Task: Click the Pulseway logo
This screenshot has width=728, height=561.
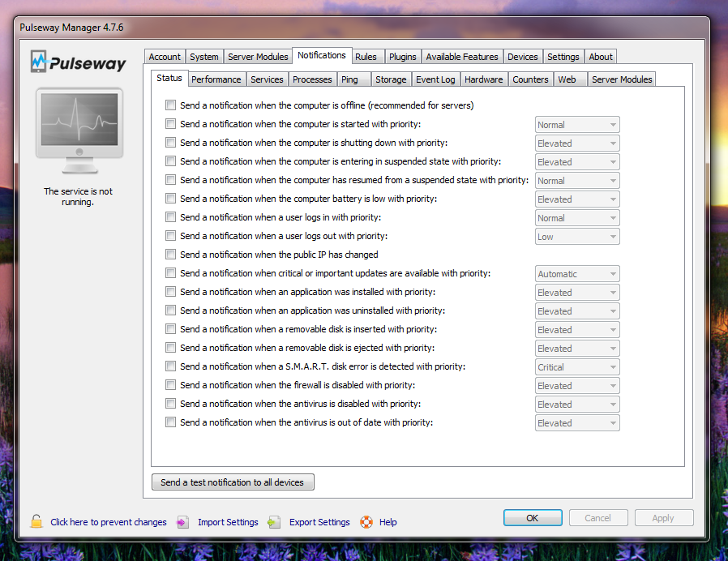Action: pyautogui.click(x=79, y=62)
